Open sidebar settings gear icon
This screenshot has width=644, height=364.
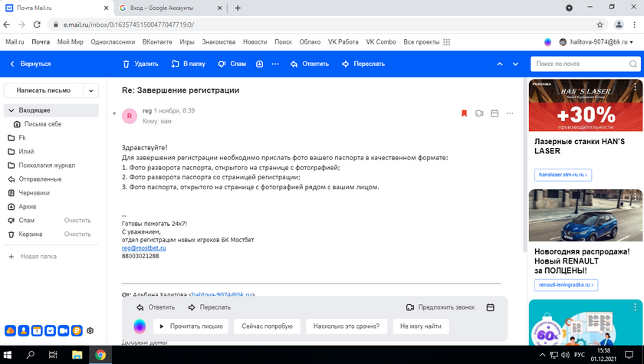point(90,331)
